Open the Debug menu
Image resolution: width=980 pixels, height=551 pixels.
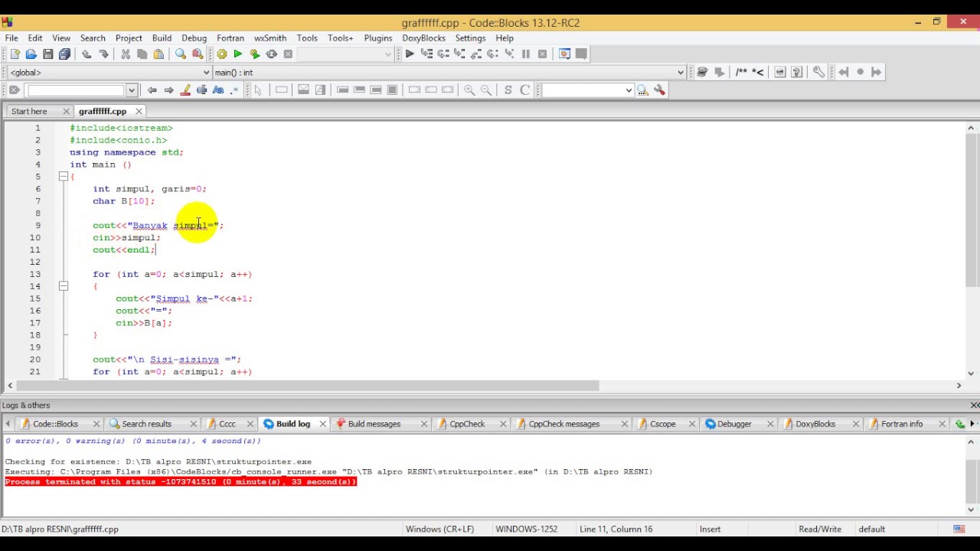point(194,37)
